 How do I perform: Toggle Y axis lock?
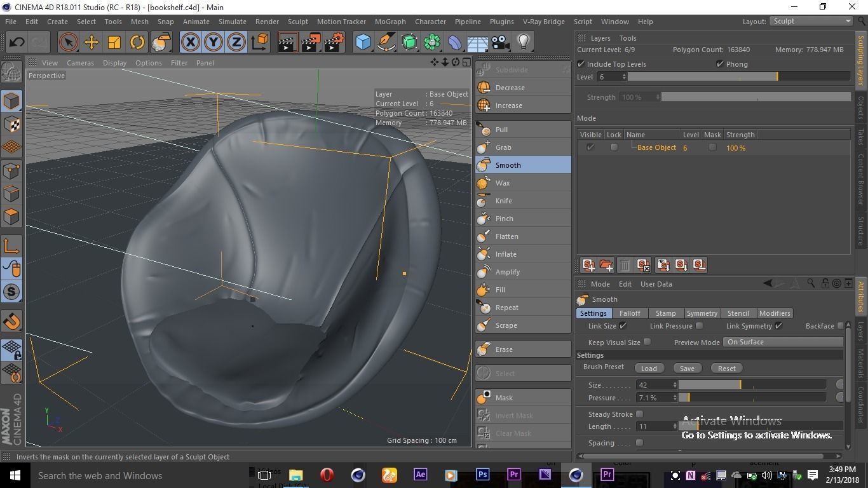pyautogui.click(x=213, y=43)
